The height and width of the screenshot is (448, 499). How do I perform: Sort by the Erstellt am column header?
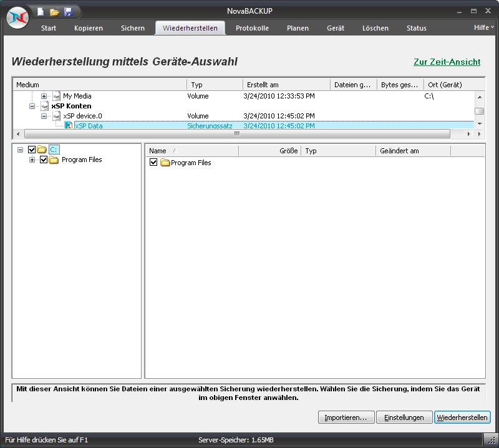[x=286, y=85]
